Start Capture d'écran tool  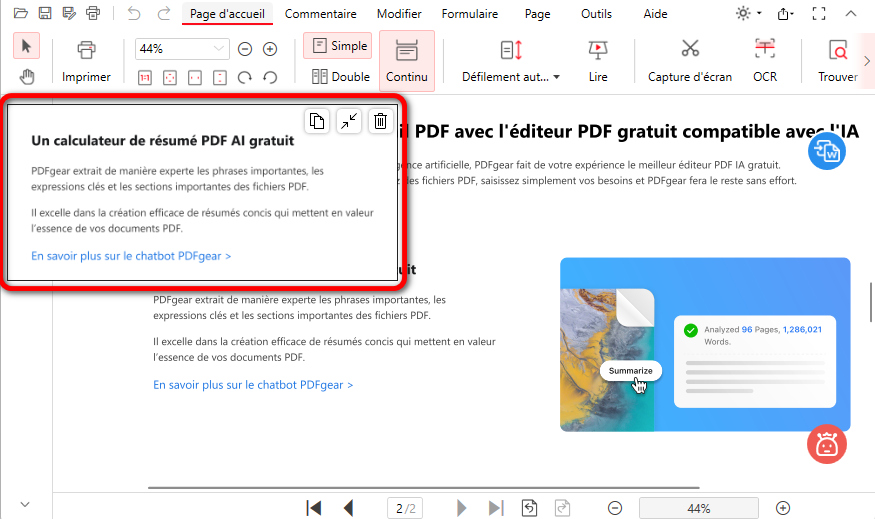pyautogui.click(x=690, y=61)
